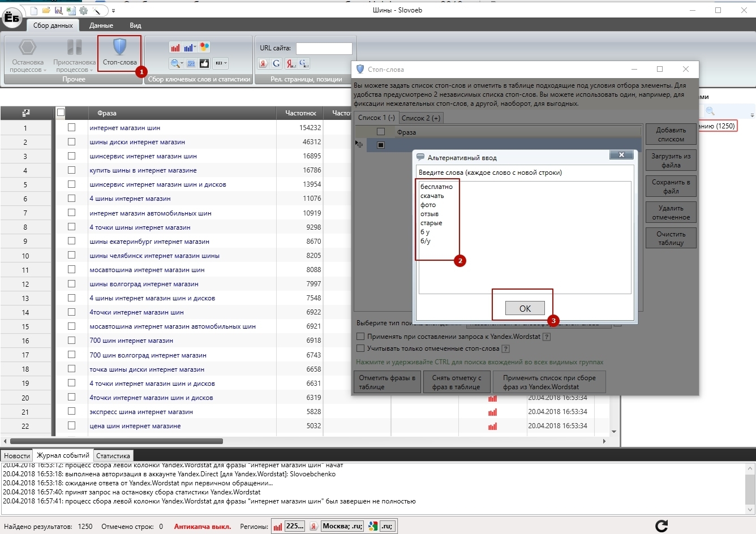Open the magnifier search suggestions dropdown
Viewport: 756px width, 534px height.
pyautogui.click(x=177, y=63)
